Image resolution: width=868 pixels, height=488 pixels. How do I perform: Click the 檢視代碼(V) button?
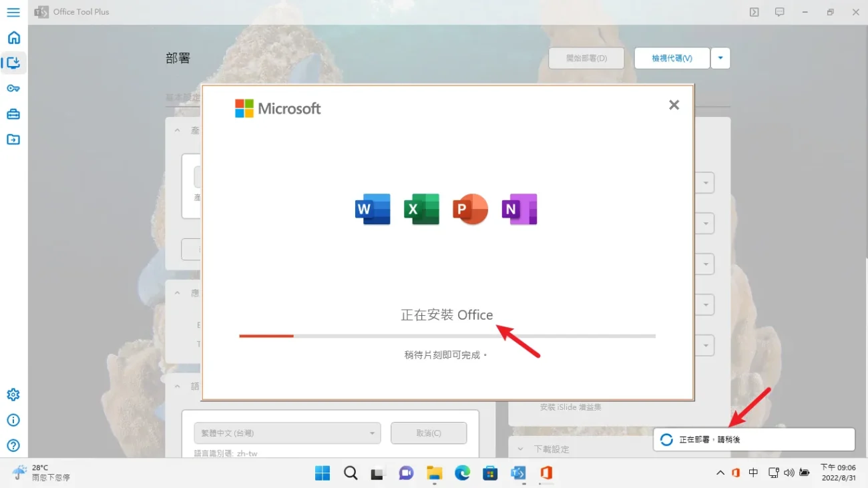point(672,58)
